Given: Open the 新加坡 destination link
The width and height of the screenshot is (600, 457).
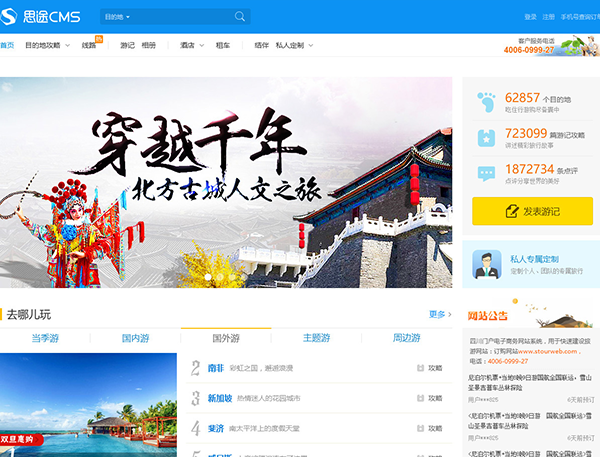Looking at the screenshot, I should [220, 398].
